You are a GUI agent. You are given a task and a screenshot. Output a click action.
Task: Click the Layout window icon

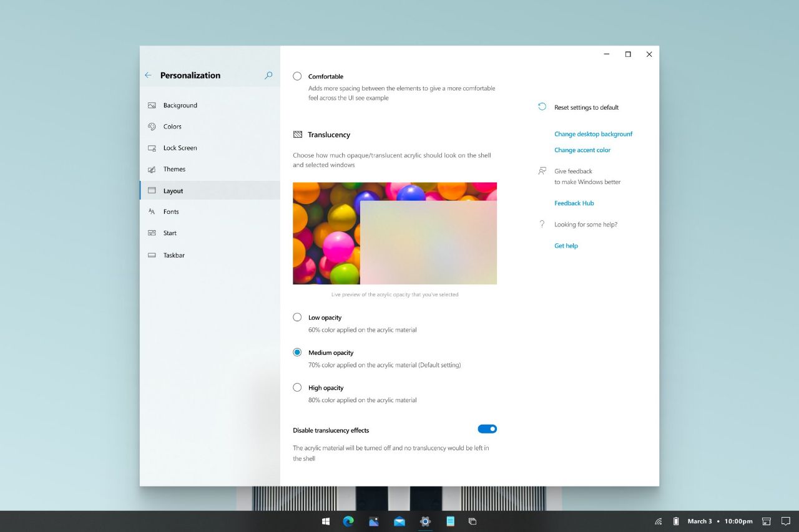coord(152,190)
